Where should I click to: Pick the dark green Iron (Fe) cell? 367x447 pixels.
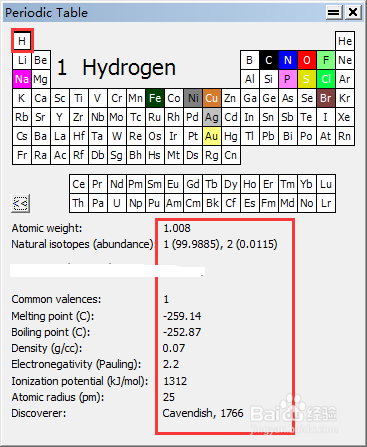155,98
